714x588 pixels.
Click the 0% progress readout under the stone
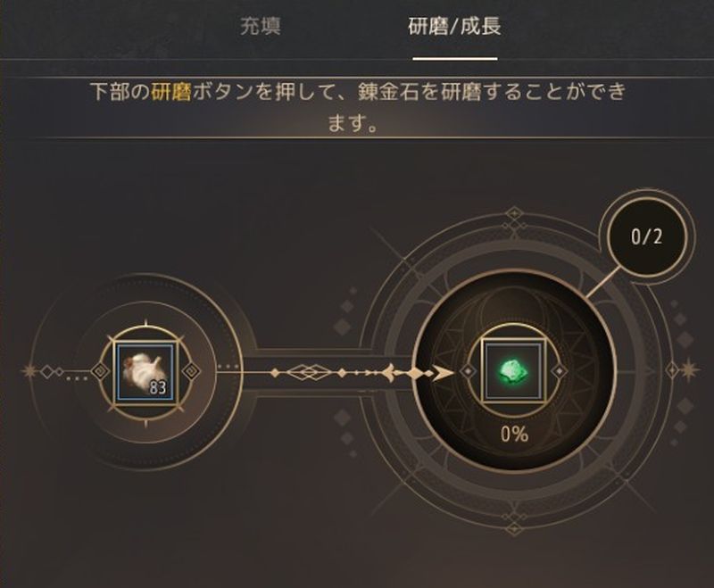pyautogui.click(x=514, y=434)
